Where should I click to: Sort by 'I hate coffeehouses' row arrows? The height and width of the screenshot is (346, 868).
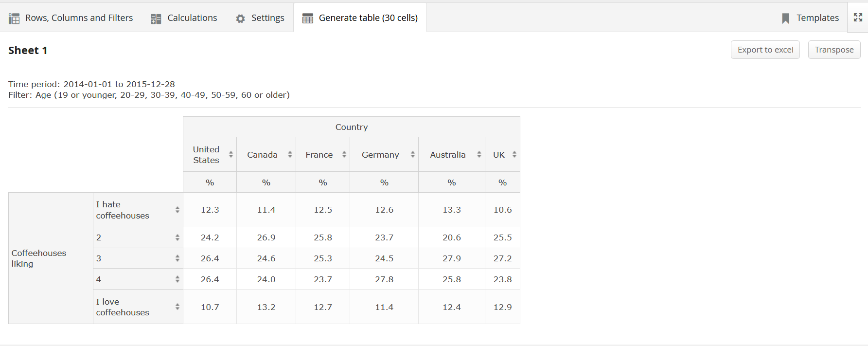[177, 210]
